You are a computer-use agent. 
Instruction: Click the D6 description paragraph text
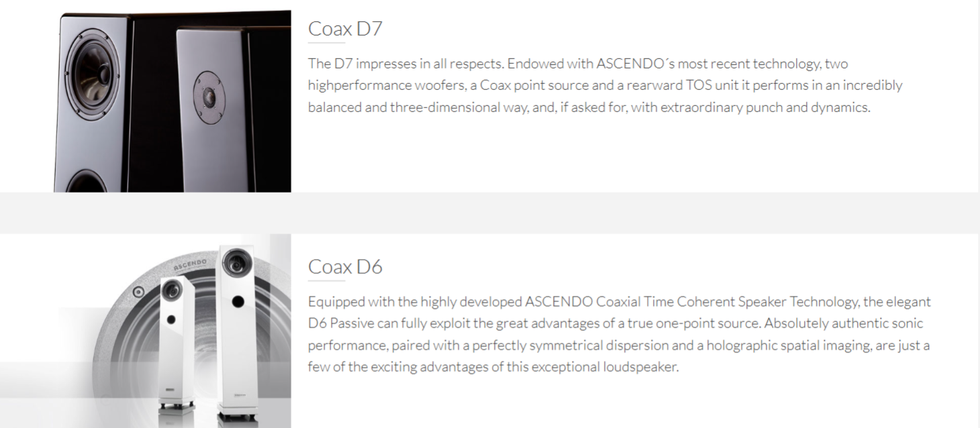coord(619,334)
